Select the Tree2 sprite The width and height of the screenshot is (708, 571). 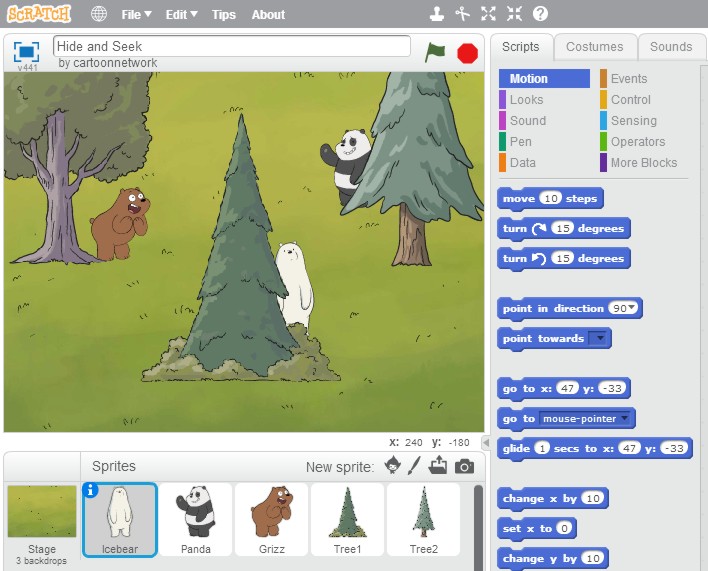(x=424, y=519)
